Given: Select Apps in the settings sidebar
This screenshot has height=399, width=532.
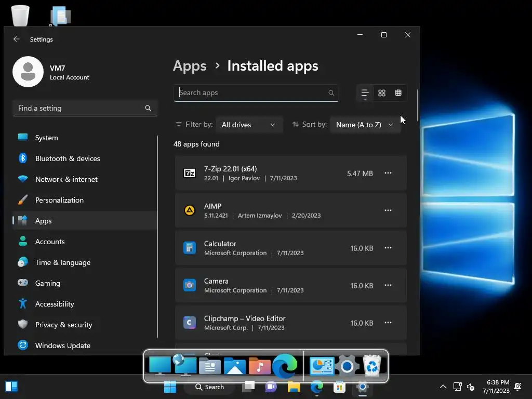Looking at the screenshot, I should (x=85, y=220).
